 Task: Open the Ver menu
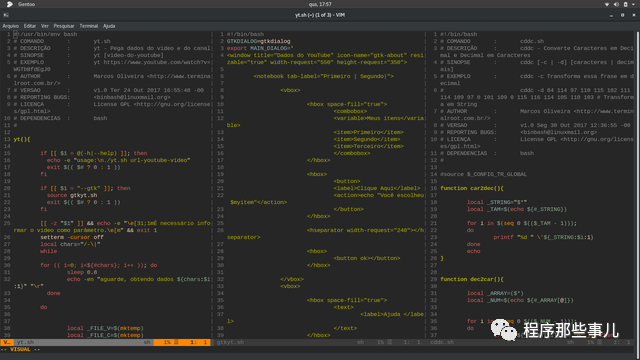(x=44, y=26)
